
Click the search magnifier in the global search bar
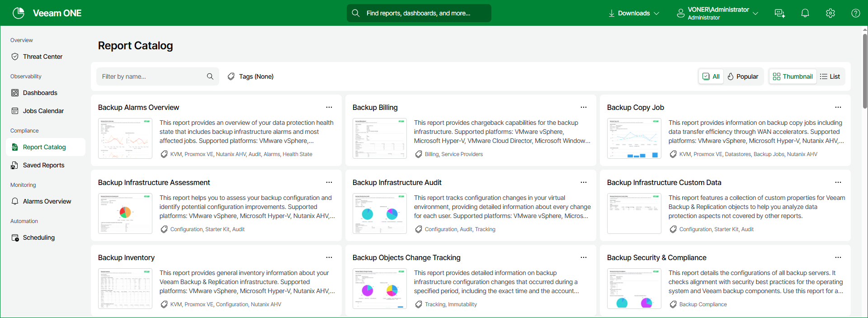[356, 13]
